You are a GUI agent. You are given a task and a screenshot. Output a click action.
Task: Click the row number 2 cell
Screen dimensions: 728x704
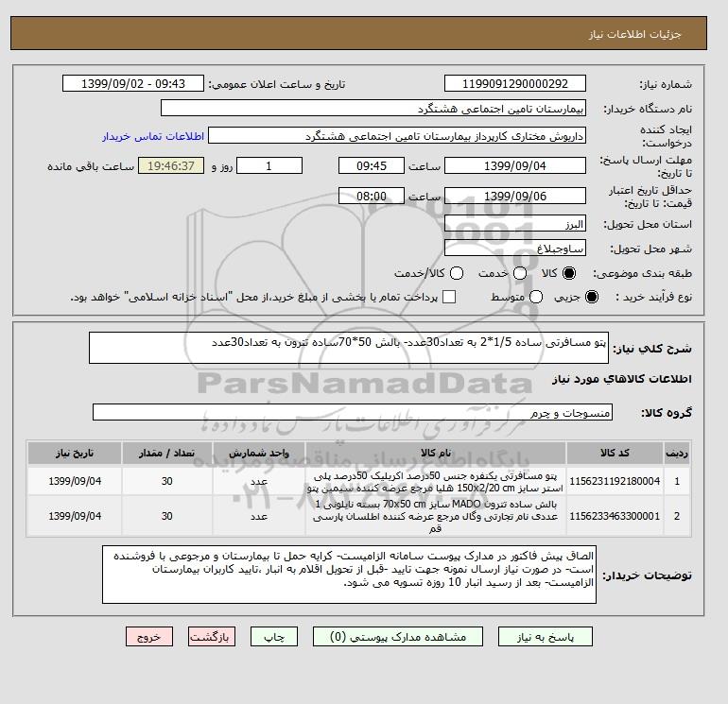(677, 516)
